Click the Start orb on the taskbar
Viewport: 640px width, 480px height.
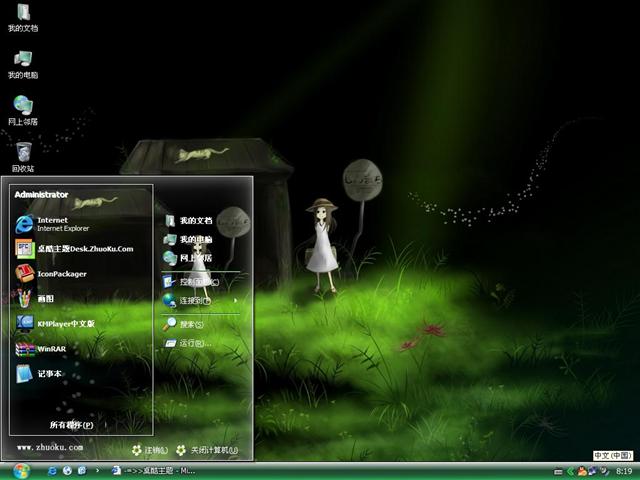[22, 470]
